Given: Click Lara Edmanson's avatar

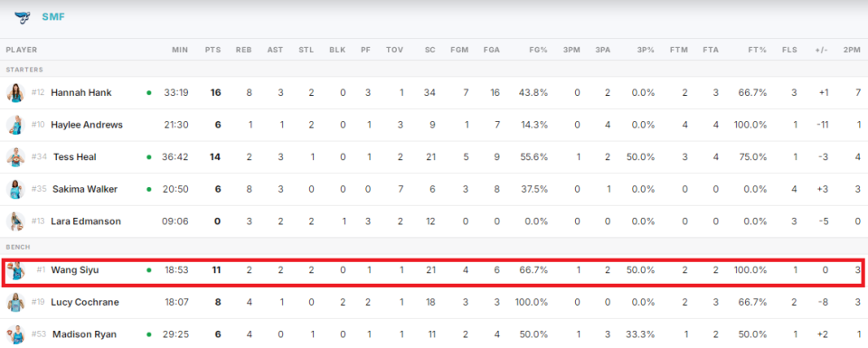Looking at the screenshot, I should click(x=15, y=221).
